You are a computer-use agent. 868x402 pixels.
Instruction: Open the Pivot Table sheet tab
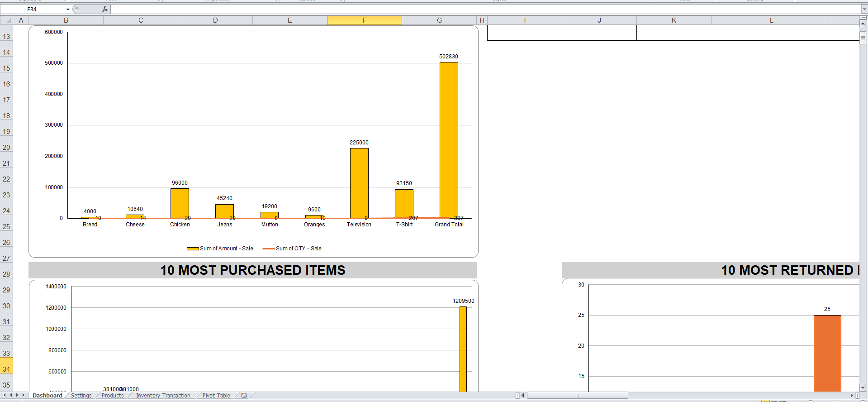216,395
